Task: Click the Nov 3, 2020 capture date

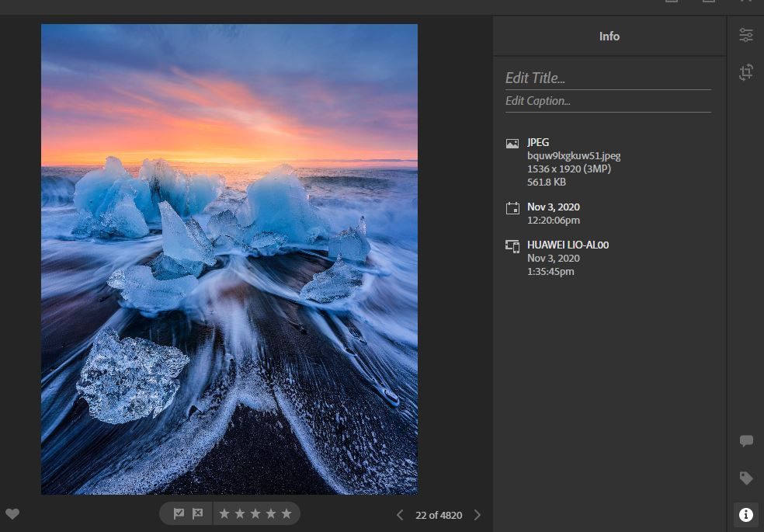Action: [x=554, y=207]
